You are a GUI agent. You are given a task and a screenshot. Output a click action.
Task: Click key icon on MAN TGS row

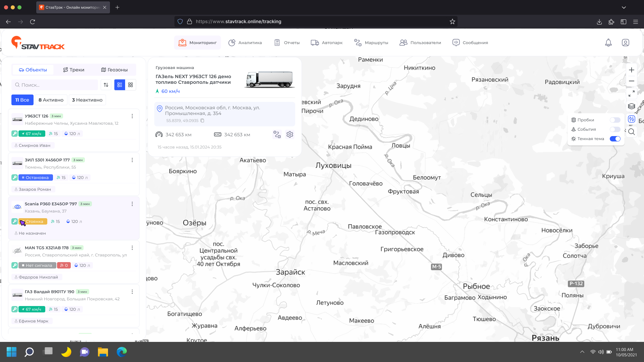pos(14,265)
